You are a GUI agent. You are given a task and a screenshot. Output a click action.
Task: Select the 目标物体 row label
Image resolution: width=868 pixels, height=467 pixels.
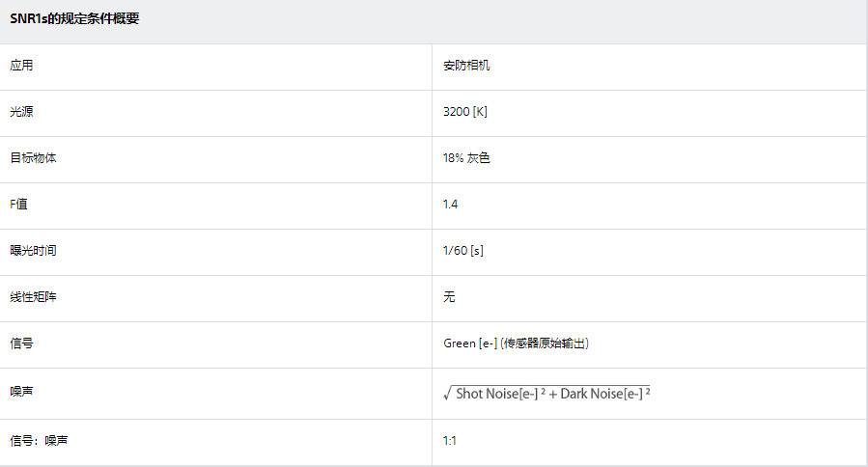point(33,158)
